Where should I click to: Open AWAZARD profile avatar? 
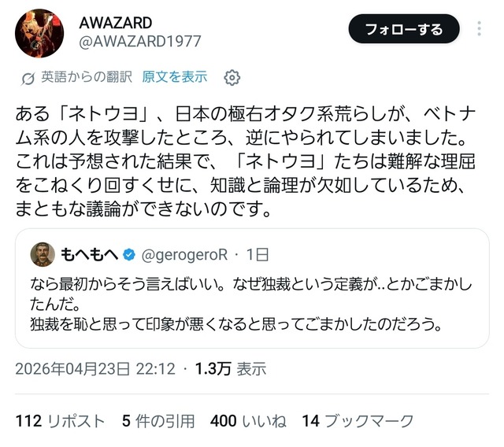[x=39, y=33]
